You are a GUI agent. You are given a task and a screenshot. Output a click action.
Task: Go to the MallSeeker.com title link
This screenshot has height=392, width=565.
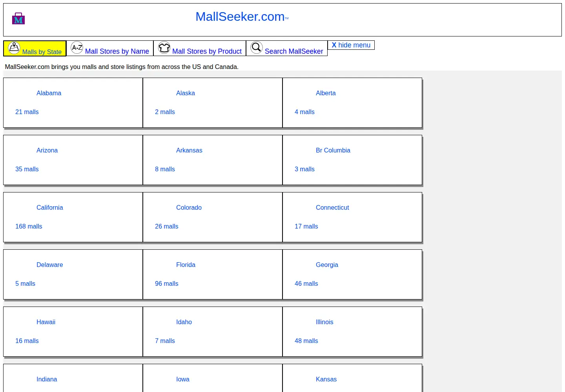pyautogui.click(x=240, y=16)
